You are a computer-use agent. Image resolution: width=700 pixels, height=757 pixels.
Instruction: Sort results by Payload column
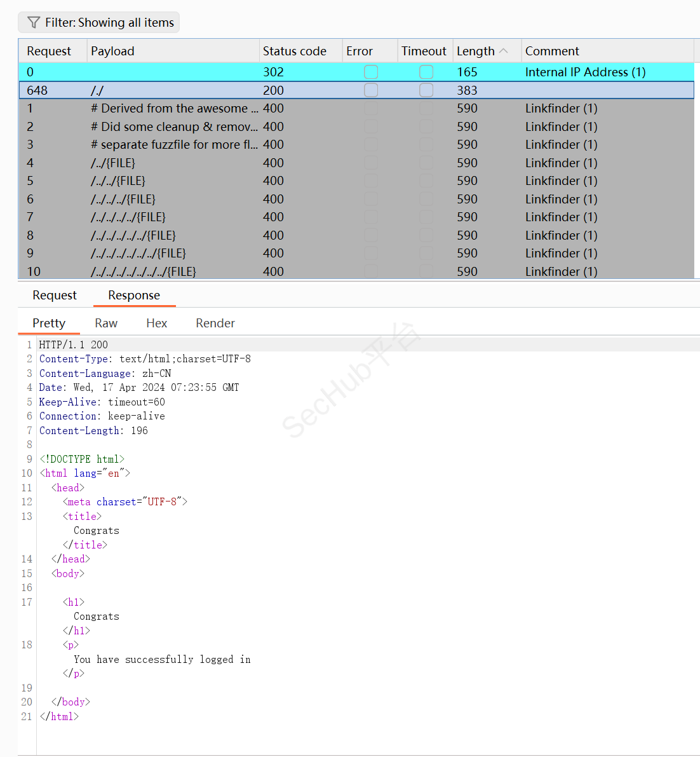coord(112,51)
